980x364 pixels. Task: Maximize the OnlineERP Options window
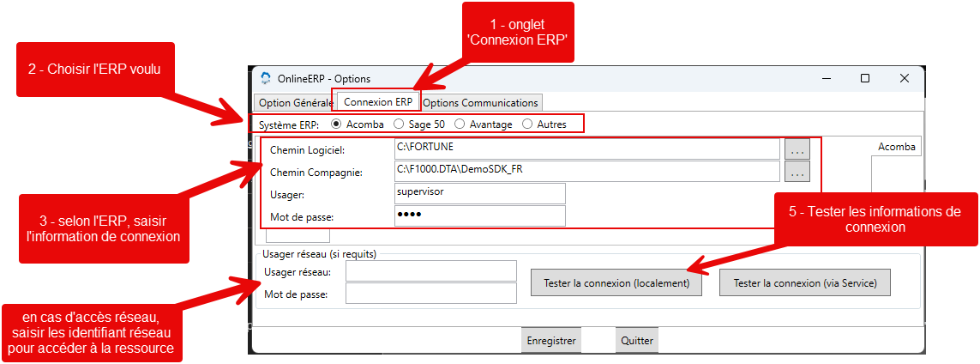coord(865,78)
